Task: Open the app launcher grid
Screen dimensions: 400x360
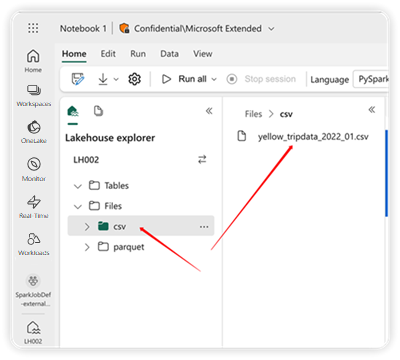Action: (33, 28)
